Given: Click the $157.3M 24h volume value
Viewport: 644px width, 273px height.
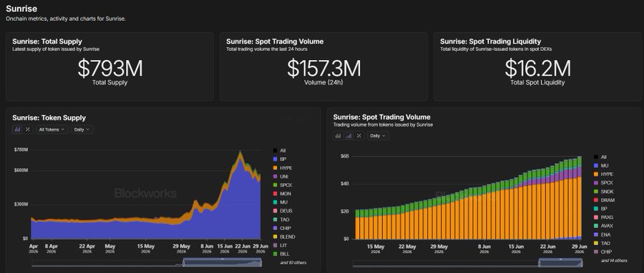Looking at the screenshot, I should pyautogui.click(x=324, y=69).
